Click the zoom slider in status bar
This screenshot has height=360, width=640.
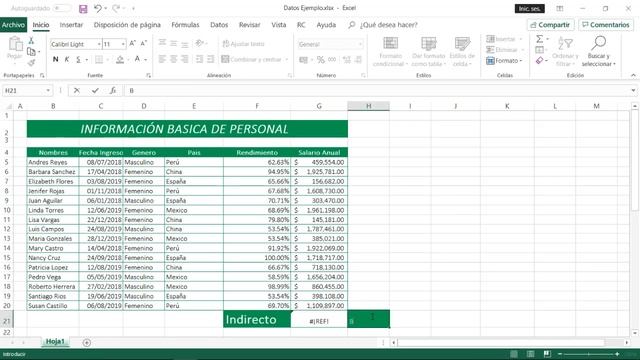click(x=589, y=354)
